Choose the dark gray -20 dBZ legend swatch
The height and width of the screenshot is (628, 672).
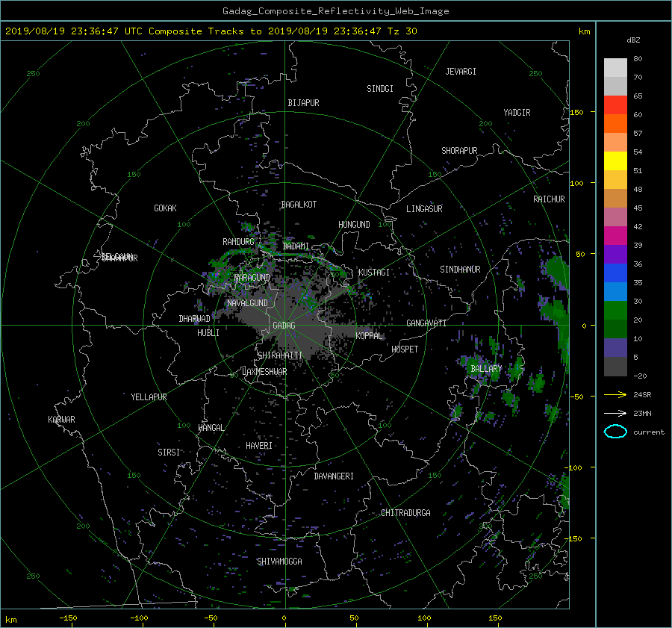(615, 367)
